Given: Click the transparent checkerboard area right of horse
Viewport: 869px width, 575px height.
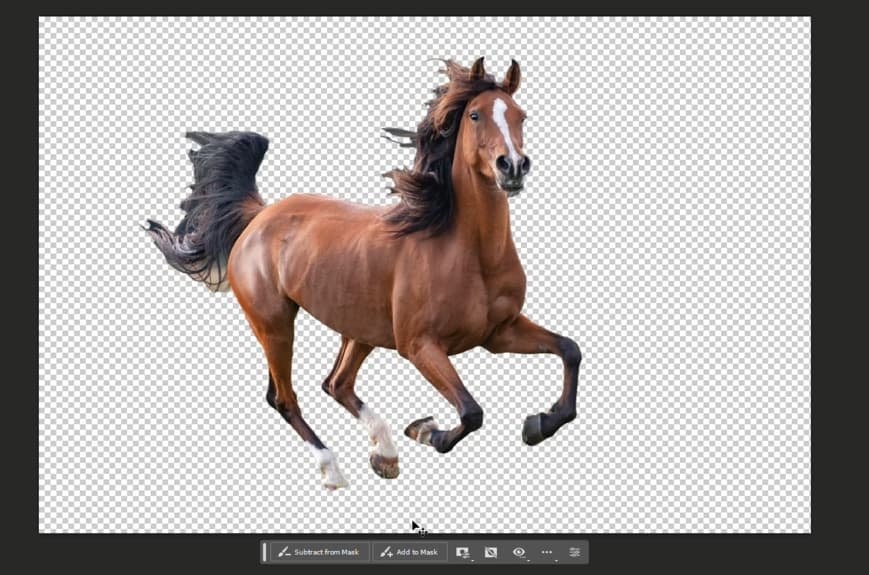Looking at the screenshot, I should coord(700,300).
